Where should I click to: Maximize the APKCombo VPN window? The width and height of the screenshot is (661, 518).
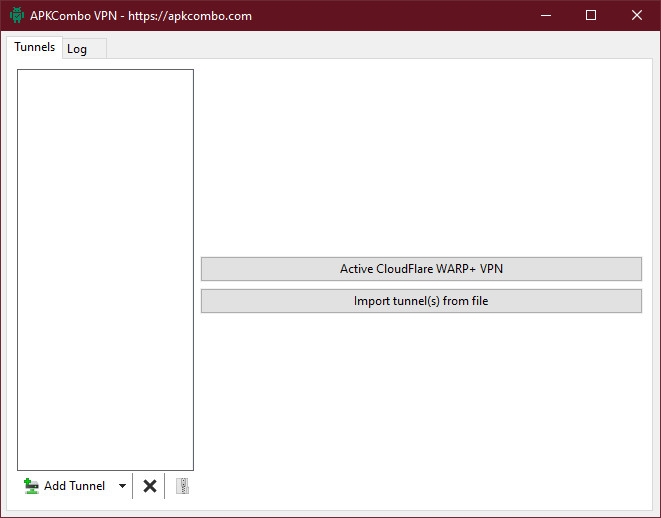coord(591,16)
